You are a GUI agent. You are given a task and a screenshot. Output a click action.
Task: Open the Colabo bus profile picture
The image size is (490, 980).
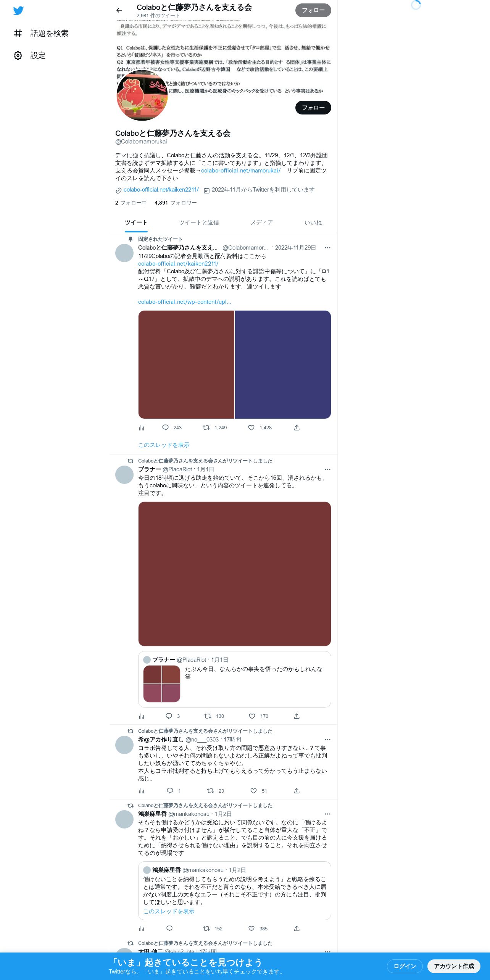142,95
